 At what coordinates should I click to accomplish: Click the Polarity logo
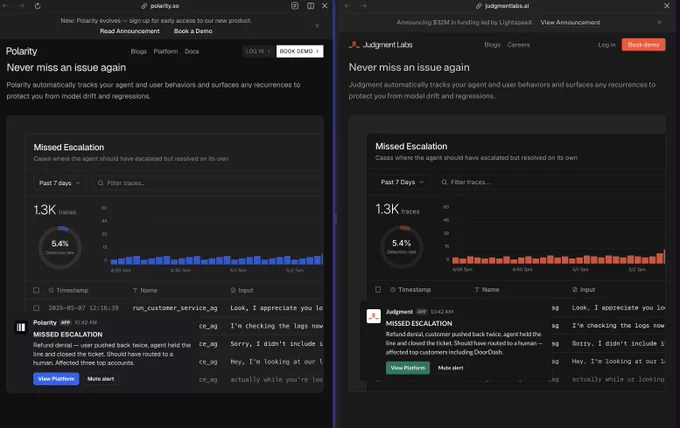click(x=21, y=51)
